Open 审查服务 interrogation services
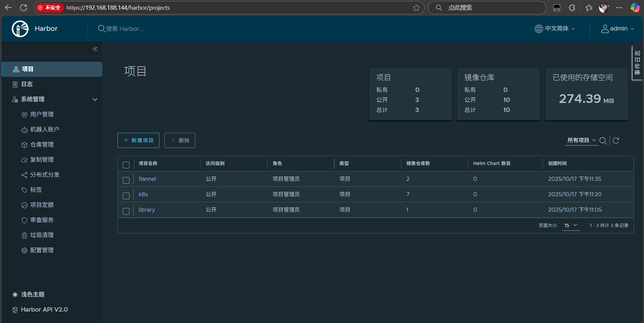 pos(42,220)
